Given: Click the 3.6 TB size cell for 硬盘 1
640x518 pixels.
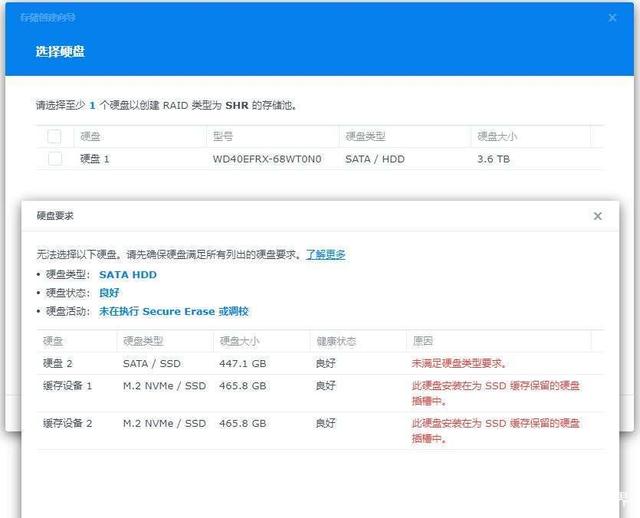Looking at the screenshot, I should pos(493,159).
